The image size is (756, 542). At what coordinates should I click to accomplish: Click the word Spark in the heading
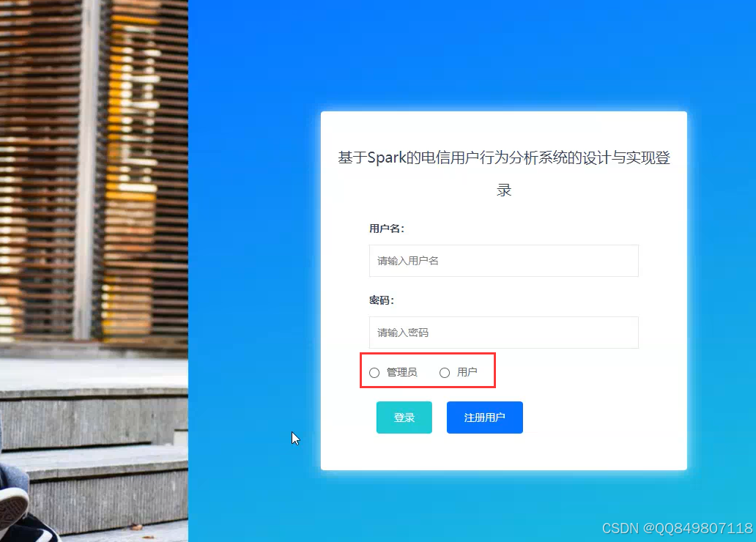click(387, 157)
